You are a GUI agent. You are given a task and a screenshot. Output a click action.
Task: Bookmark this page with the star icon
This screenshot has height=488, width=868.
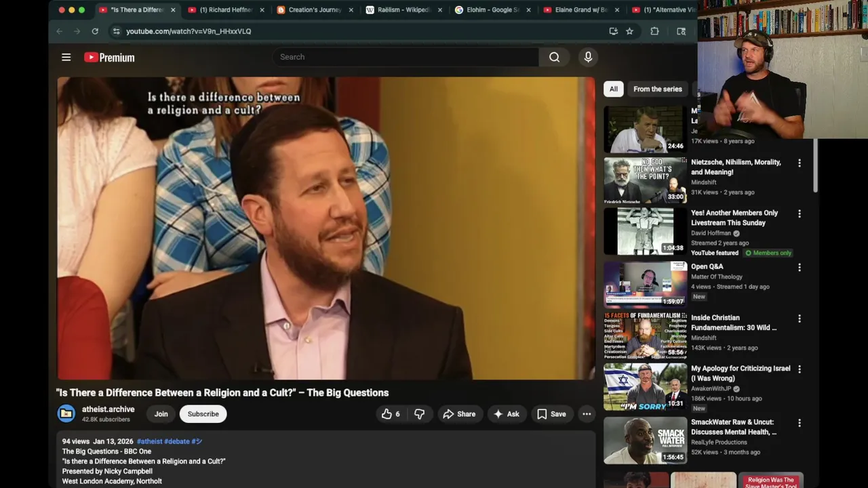point(629,31)
